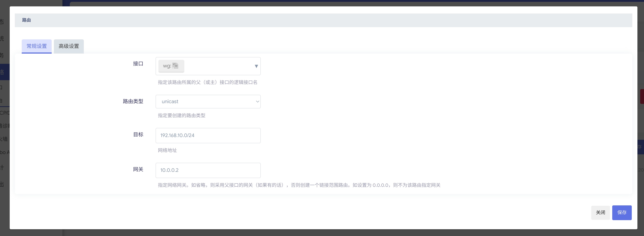Focus the 网关 field with 10.0.0.2

[208, 170]
